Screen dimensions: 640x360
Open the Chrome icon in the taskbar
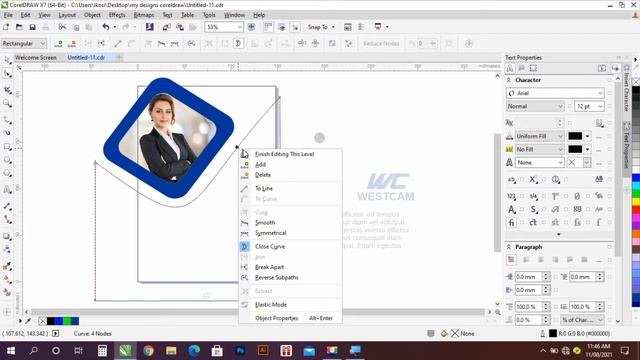[148, 350]
